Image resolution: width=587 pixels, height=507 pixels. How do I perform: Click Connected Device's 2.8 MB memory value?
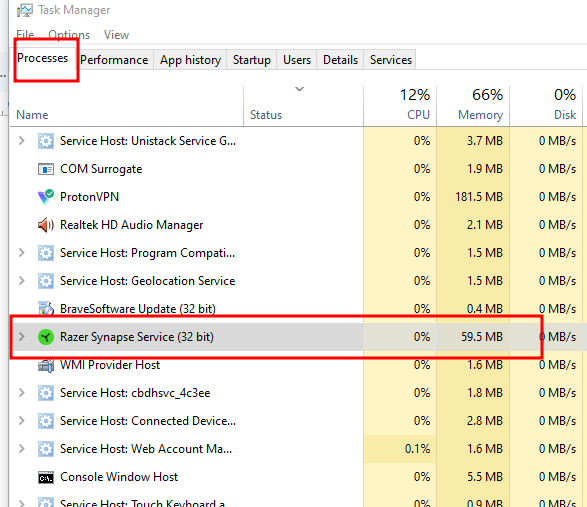[x=485, y=421]
